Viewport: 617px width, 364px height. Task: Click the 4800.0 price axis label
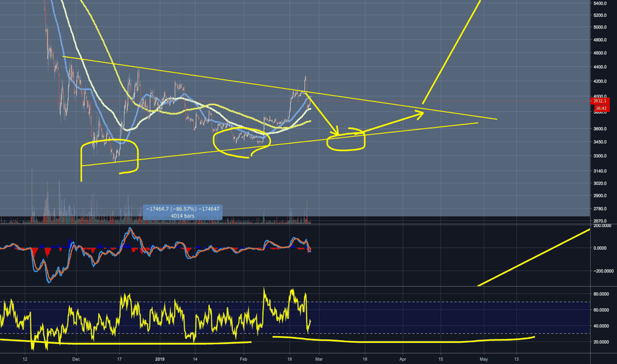coord(600,40)
